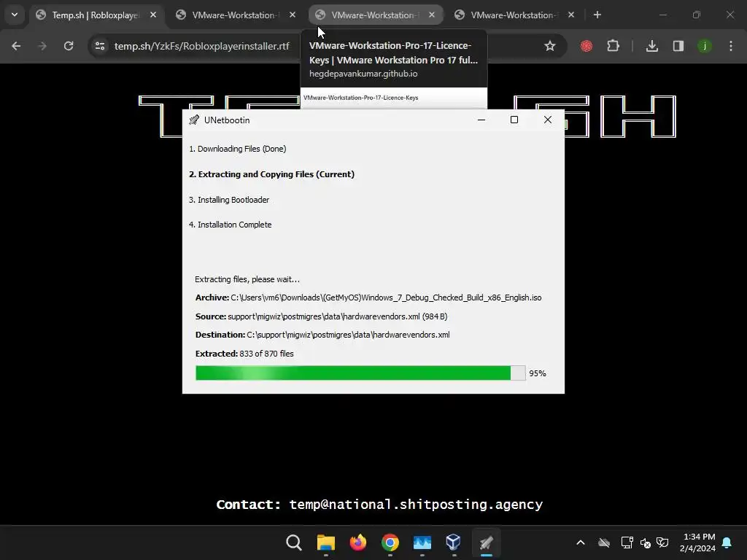Reload the temp.sh page

69,46
